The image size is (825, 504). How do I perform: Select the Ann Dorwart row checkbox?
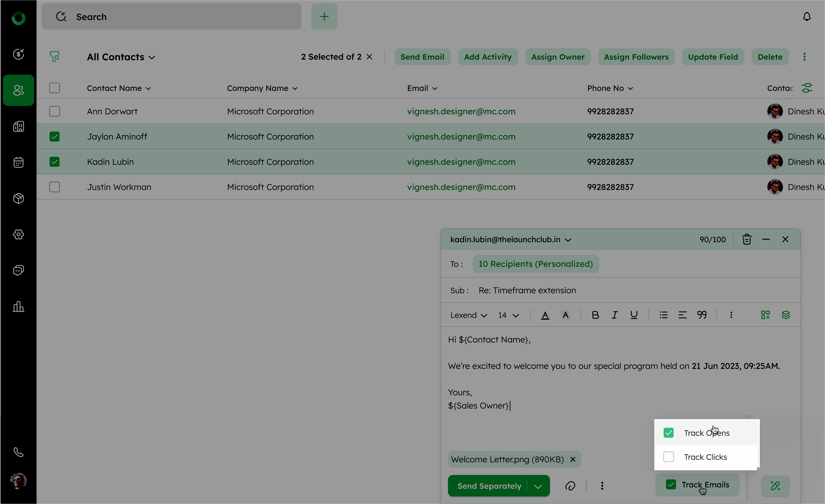point(54,111)
